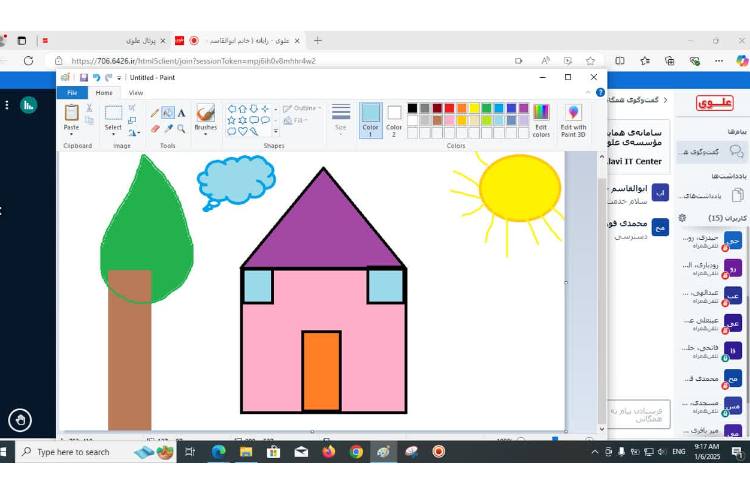Choose the five-point star shape
750x480 pixels.
tap(232, 120)
